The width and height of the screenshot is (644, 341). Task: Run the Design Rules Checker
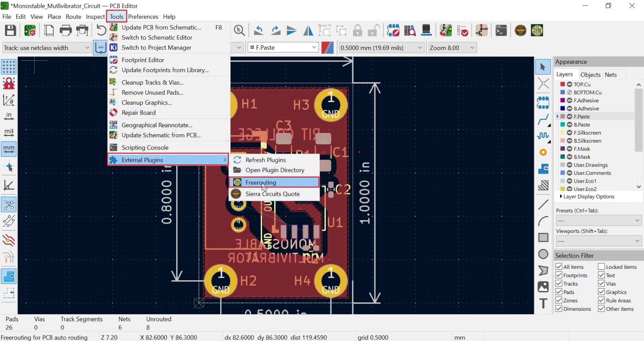462,30
